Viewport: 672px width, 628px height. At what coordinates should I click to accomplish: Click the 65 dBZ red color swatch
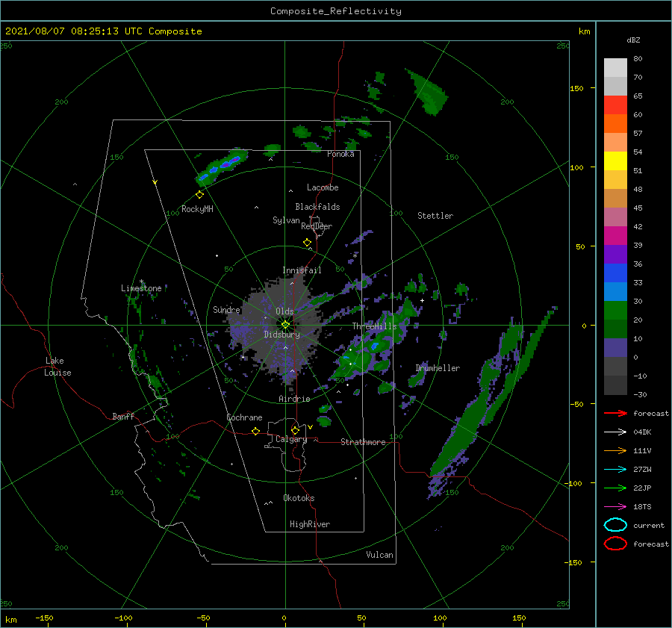coord(615,105)
